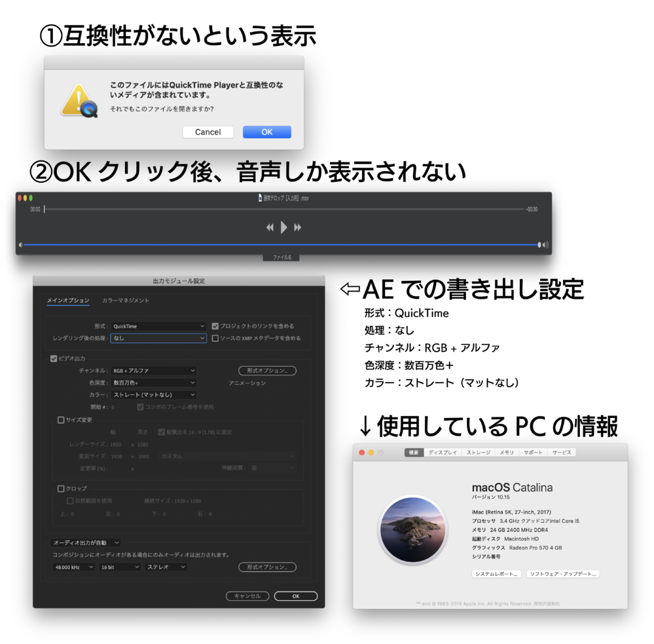This screenshot has height=644, width=654.
Task: Open チャンネル RGB + アルファ dropdown
Action: 153,371
